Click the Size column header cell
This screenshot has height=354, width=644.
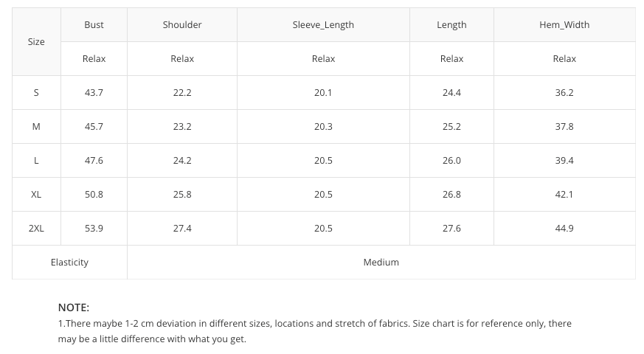coord(36,42)
